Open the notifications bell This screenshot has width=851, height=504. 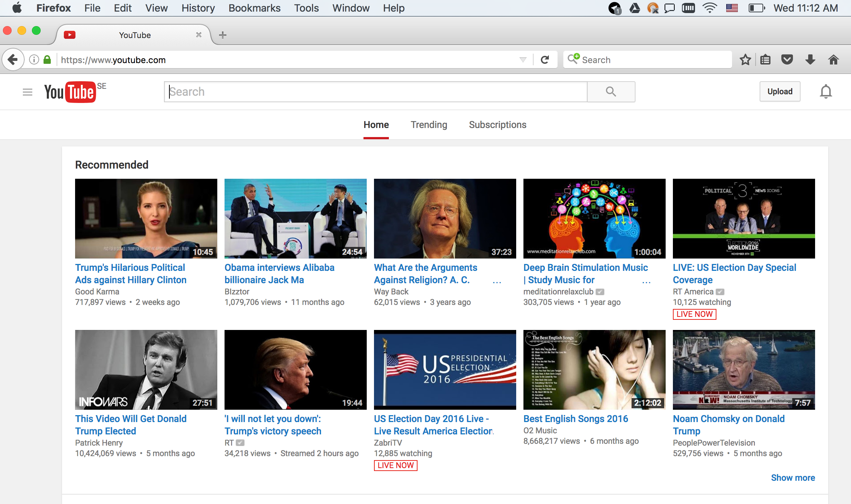826,92
